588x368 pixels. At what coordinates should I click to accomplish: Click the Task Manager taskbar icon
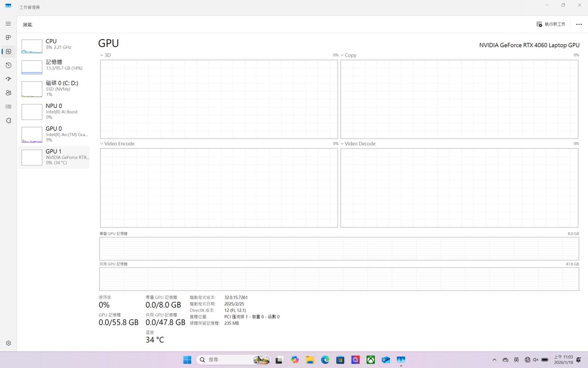[x=401, y=360]
